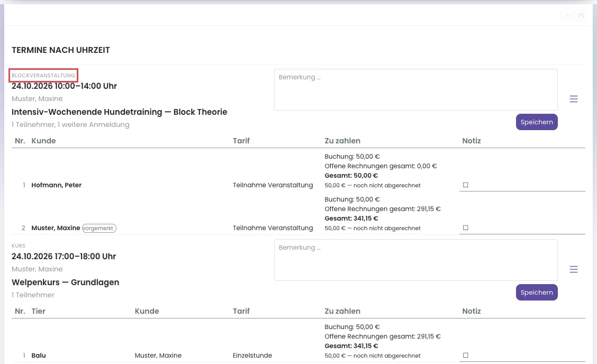Focus the Bemerkung field of the Blockveranstaltung
Screen dimensions: 597x364
point(416,89)
